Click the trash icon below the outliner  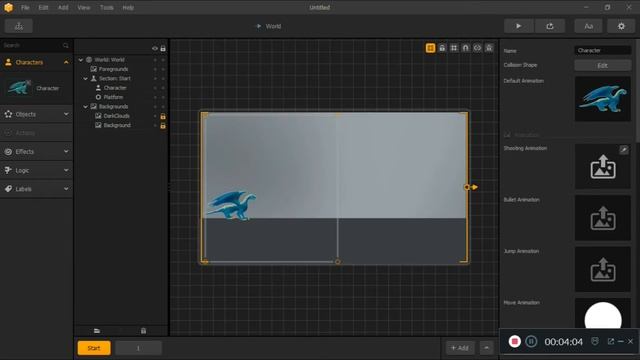143,331
